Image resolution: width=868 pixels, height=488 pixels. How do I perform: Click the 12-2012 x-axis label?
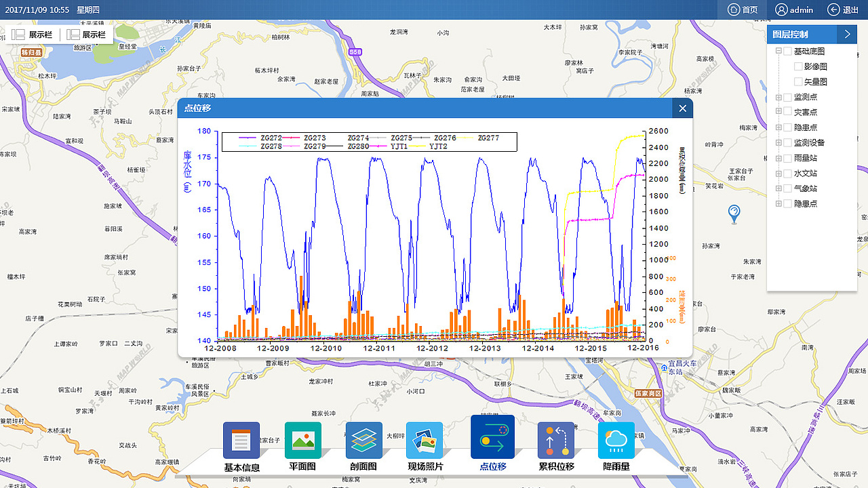tap(432, 348)
